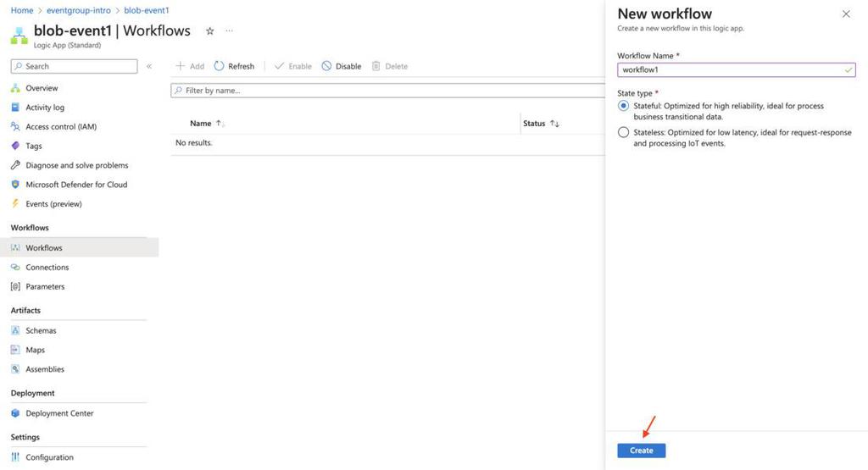Open Diagnose and solve problems item

point(79,165)
